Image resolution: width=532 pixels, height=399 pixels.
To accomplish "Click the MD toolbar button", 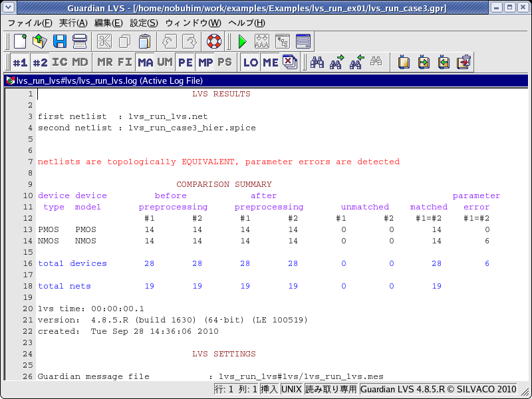I will [x=80, y=62].
